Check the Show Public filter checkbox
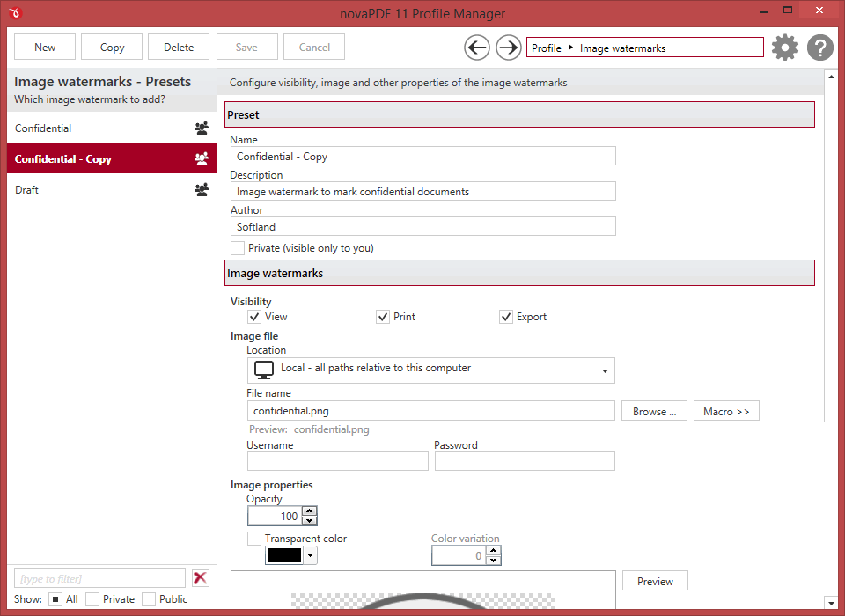This screenshot has height=616, width=845. [x=149, y=599]
